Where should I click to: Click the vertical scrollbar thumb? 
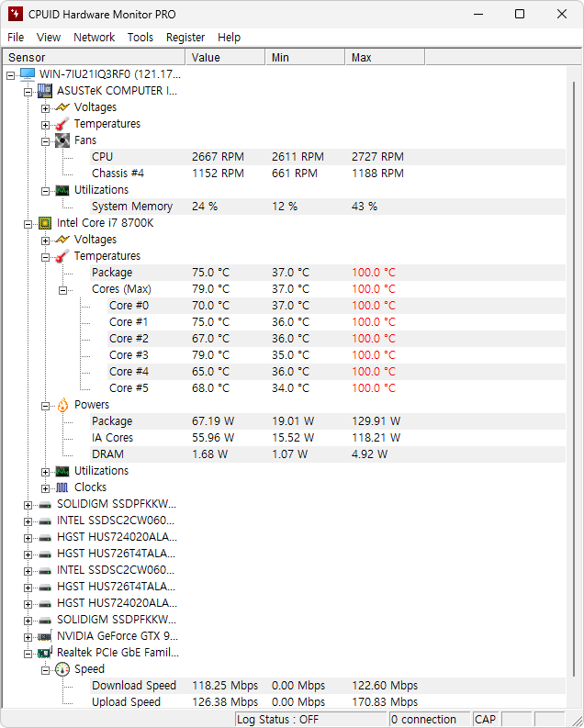(574, 379)
